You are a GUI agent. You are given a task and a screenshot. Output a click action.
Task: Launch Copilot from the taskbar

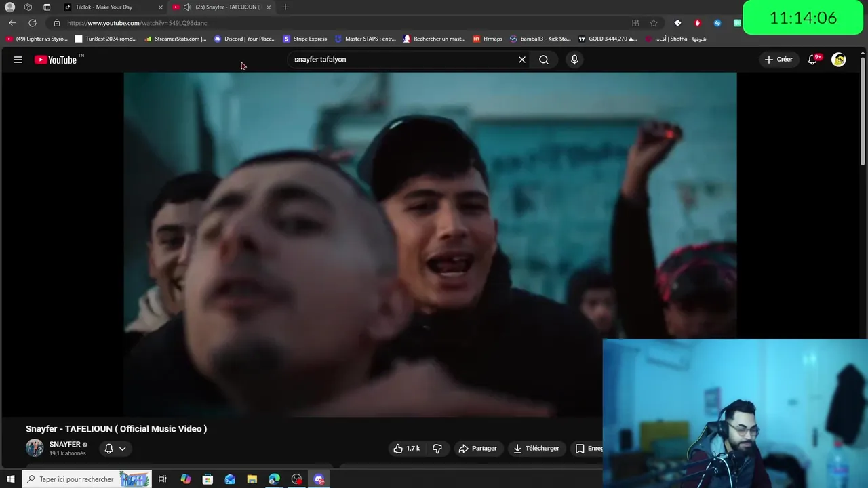point(185,479)
